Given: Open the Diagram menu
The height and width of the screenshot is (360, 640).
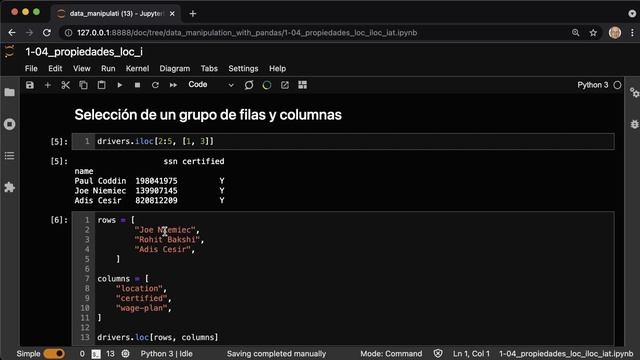Looking at the screenshot, I should pos(175,69).
